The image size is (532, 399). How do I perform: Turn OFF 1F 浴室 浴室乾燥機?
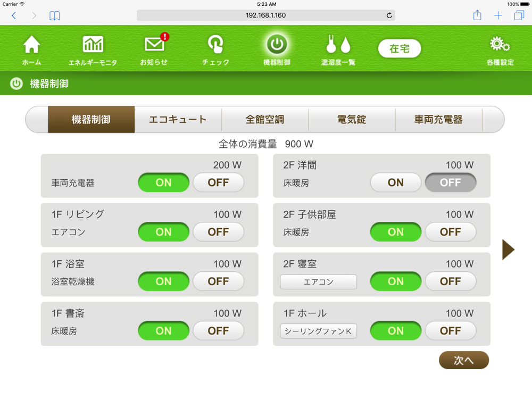pyautogui.click(x=219, y=281)
